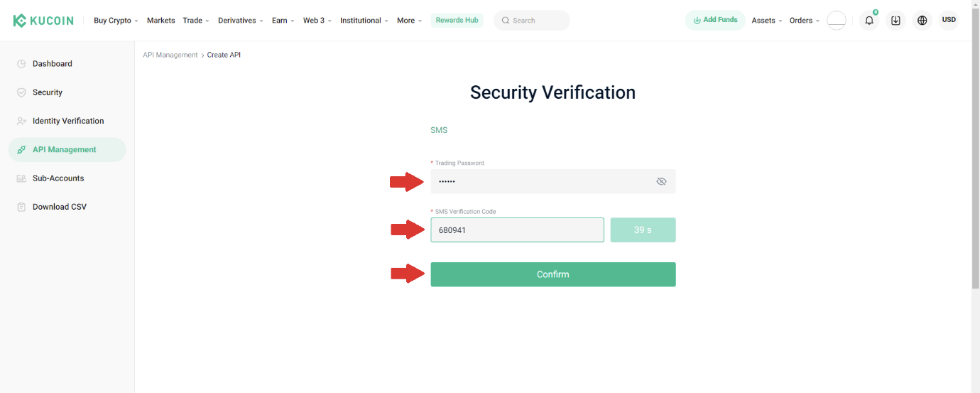
Task: Click the Add Funds button
Action: coord(714,20)
